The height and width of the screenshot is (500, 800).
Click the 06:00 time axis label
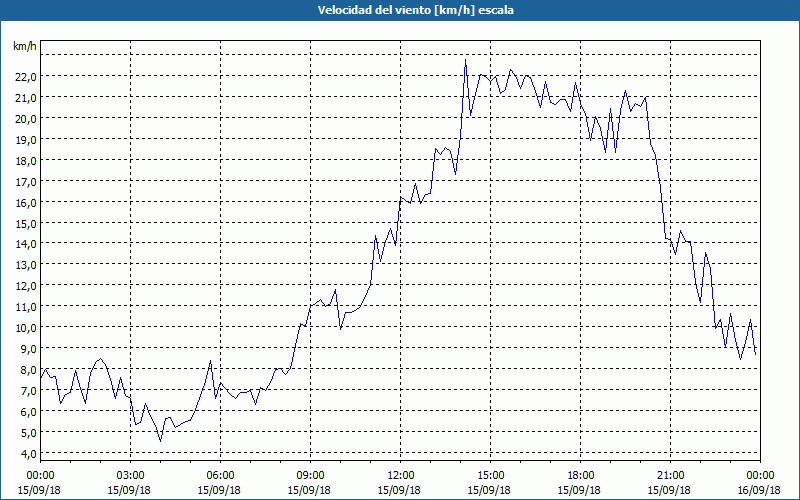coord(221,476)
